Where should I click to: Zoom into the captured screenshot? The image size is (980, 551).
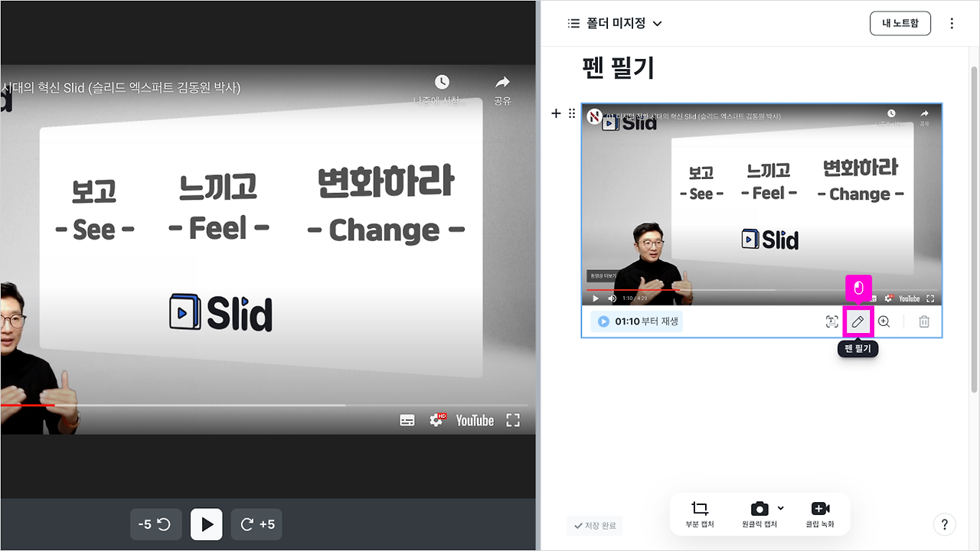[884, 321]
